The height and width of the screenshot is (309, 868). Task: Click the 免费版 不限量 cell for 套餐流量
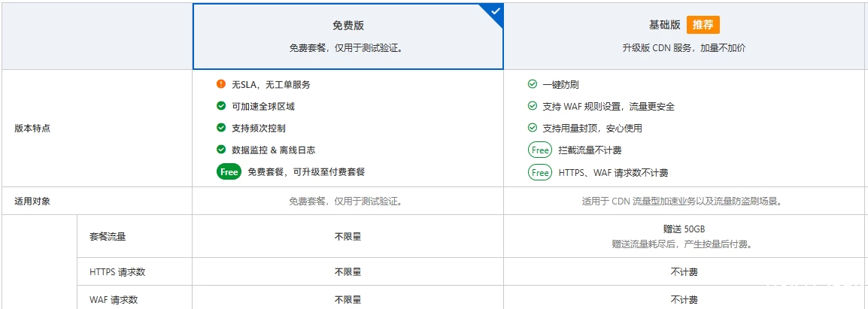click(348, 236)
